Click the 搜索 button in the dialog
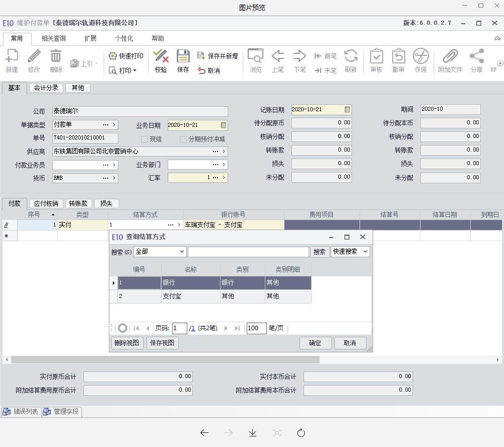The width and height of the screenshot is (504, 447). click(319, 252)
